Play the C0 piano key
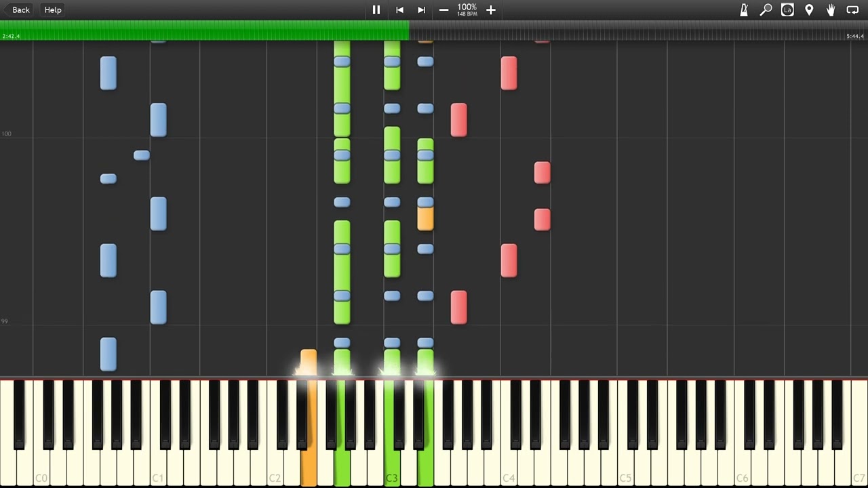Screen dimensions: 868x488 (41, 468)
